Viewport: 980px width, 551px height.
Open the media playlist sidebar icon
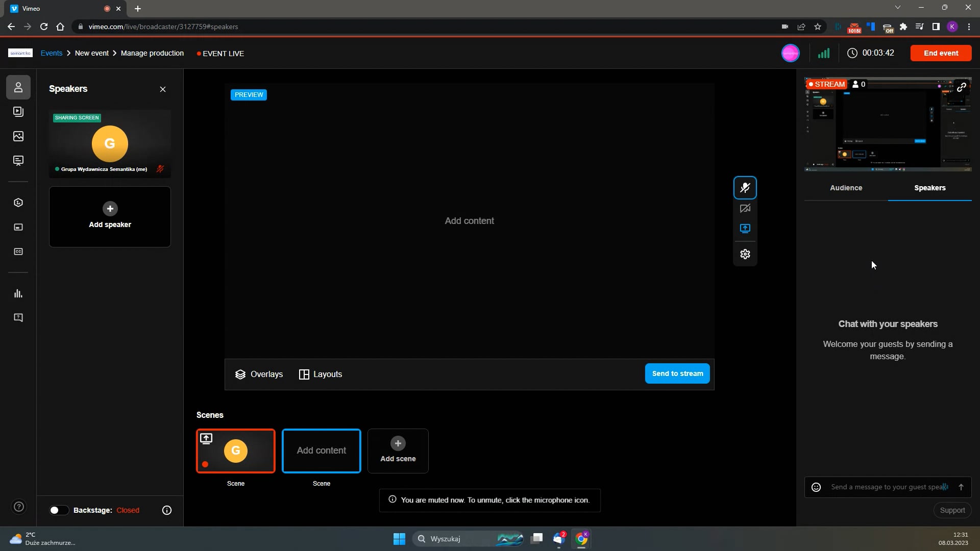pyautogui.click(x=18, y=112)
